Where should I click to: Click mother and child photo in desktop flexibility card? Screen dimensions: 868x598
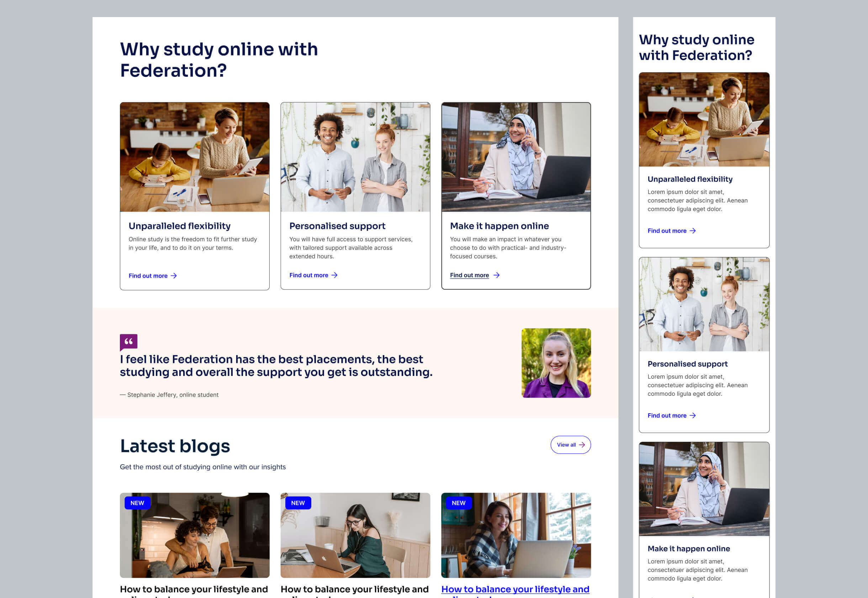tap(195, 157)
